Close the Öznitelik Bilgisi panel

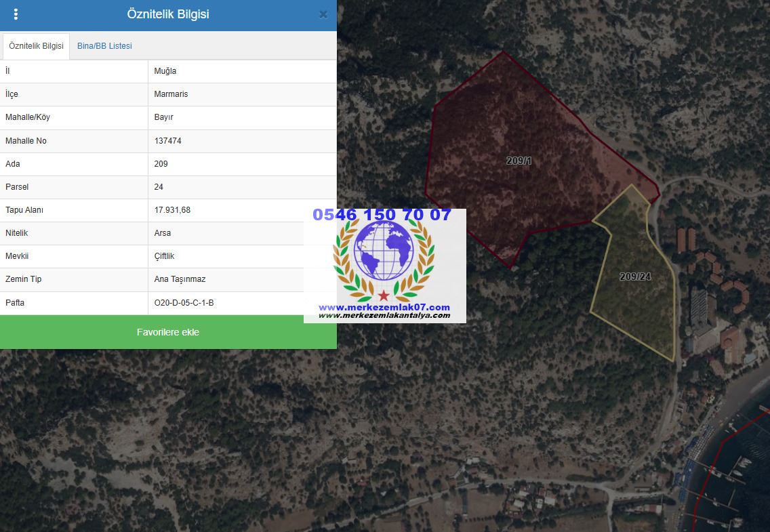click(323, 14)
